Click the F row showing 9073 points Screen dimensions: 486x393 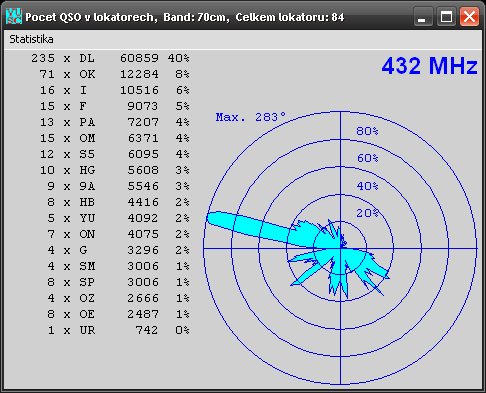click(114, 106)
